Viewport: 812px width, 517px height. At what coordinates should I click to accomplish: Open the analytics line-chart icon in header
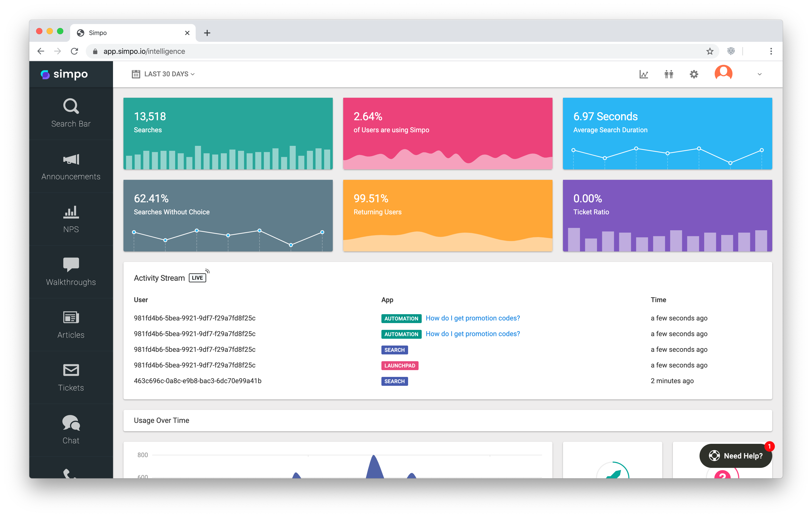[x=644, y=74]
